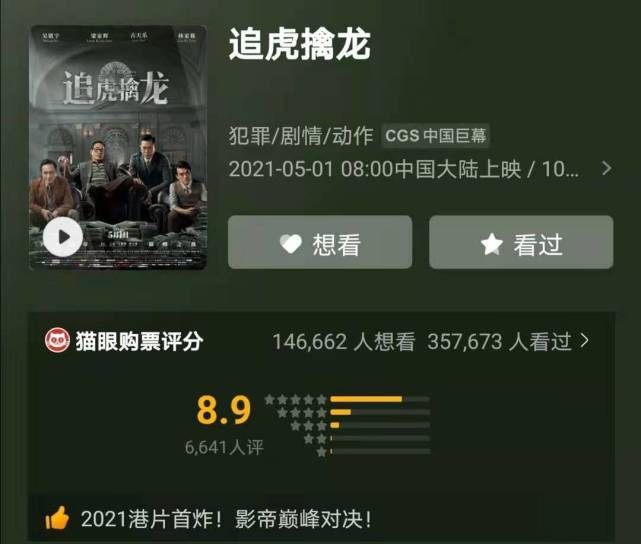Tap the heart icon for 想看

pyautogui.click(x=291, y=244)
